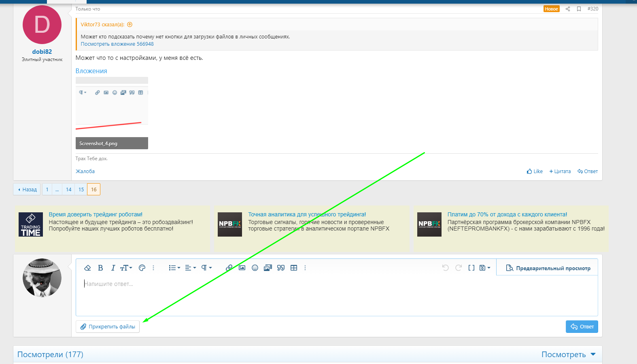637x364 pixels.
Task: Open the smiley emoji picker
Action: coord(255,268)
